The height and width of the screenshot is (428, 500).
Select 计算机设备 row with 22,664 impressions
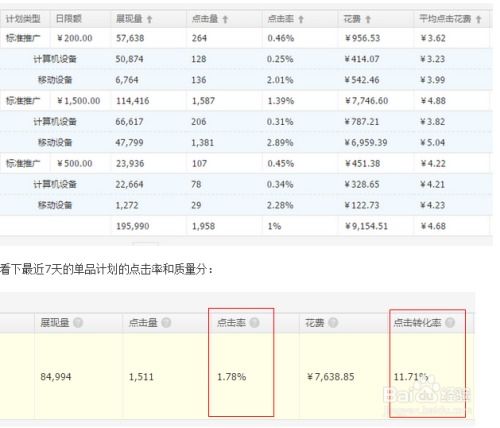[x=246, y=184]
